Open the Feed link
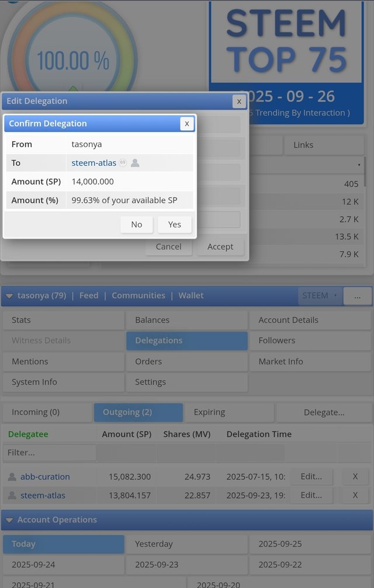This screenshot has width=374, height=588. (89, 295)
